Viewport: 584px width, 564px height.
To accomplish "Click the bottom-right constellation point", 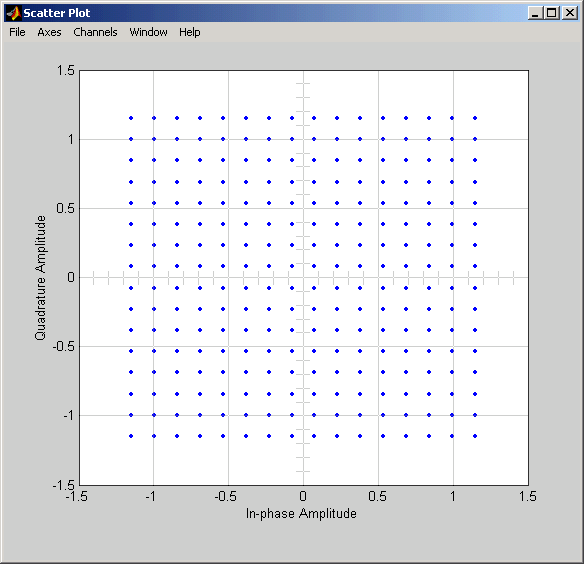I will click(475, 436).
